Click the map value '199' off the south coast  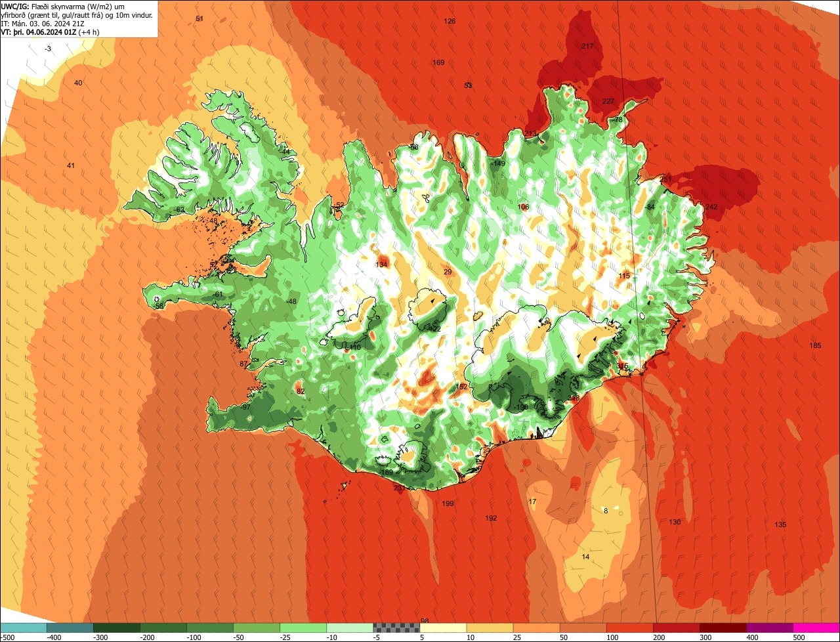448,503
